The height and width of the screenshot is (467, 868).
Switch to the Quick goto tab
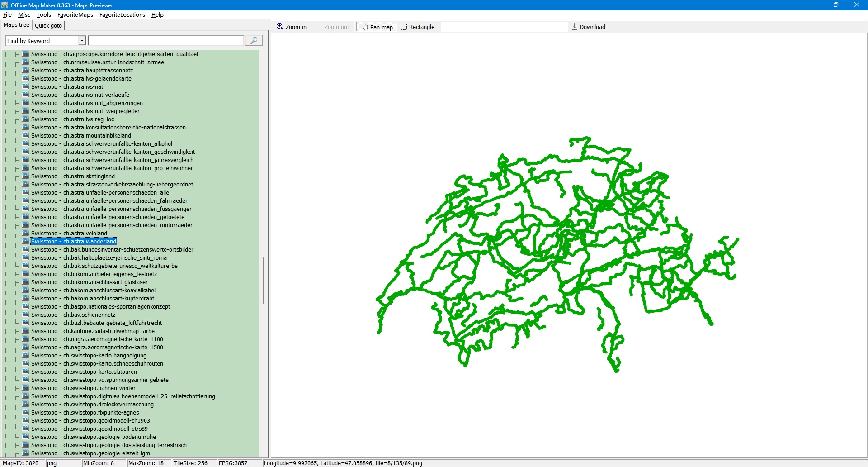click(48, 25)
